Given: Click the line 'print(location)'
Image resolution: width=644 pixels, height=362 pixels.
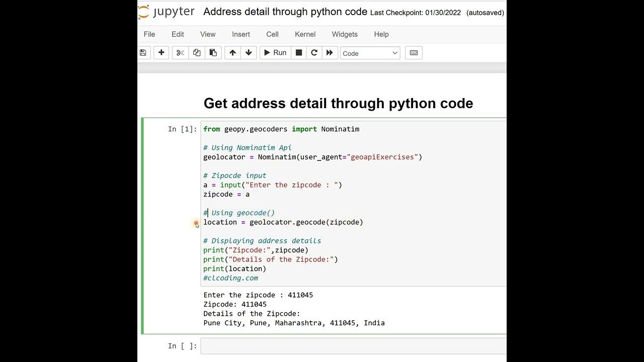Looking at the screenshot, I should tap(235, 268).
